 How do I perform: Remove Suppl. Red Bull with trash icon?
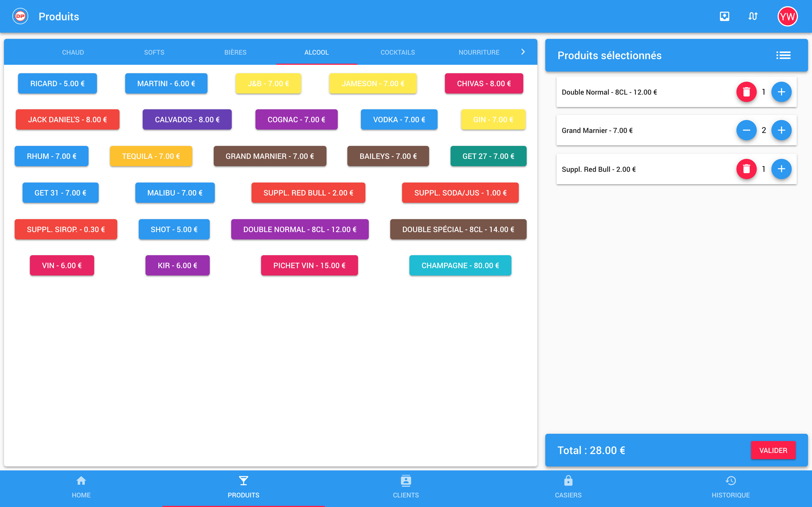tap(746, 169)
